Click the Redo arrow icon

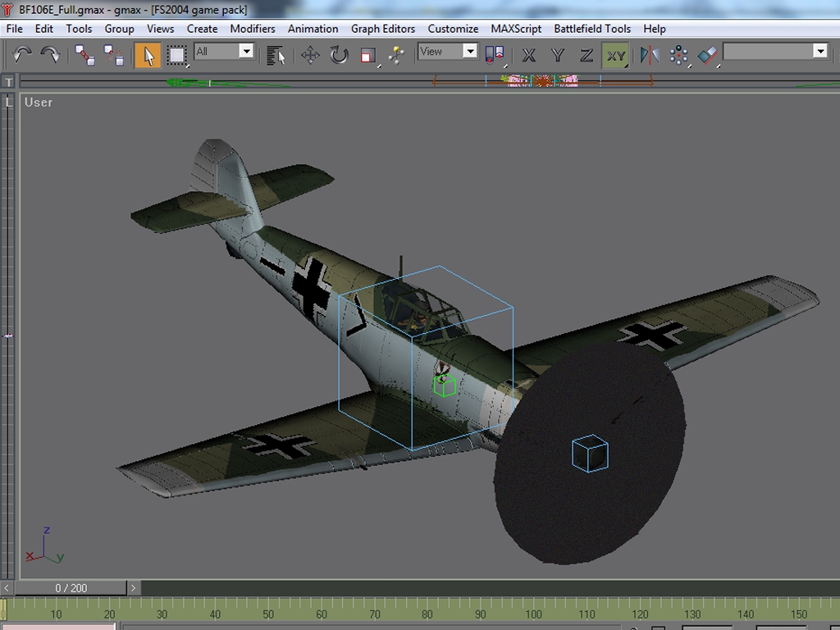(50, 55)
